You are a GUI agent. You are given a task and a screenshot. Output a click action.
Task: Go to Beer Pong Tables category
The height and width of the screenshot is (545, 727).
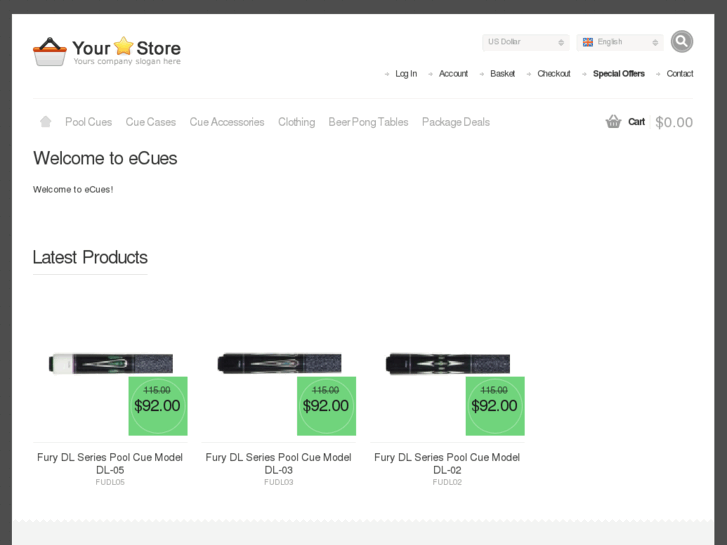(368, 122)
